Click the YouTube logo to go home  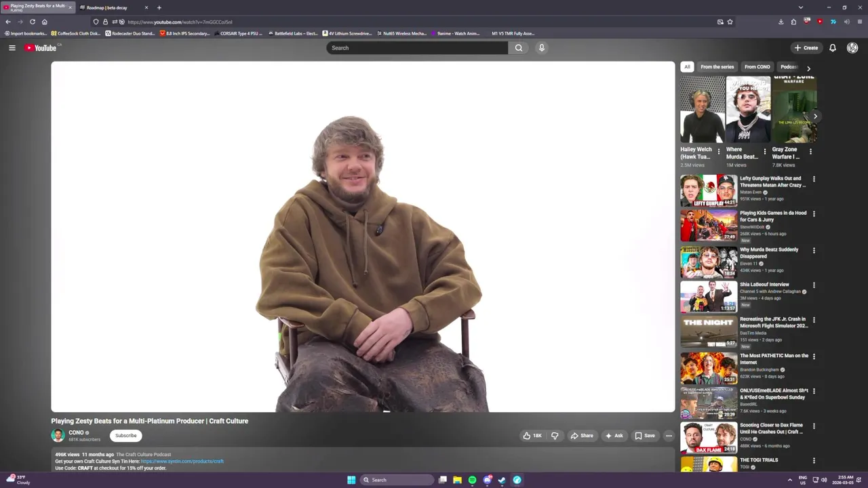41,47
